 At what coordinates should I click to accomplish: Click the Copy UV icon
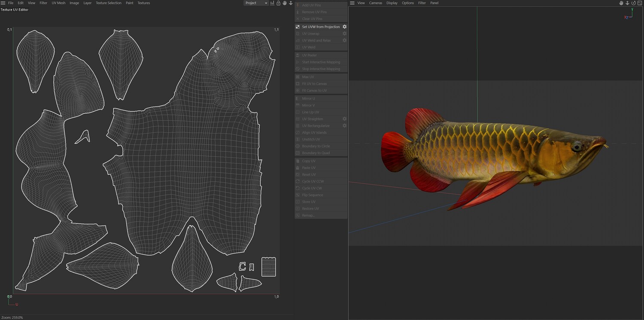coord(298,161)
